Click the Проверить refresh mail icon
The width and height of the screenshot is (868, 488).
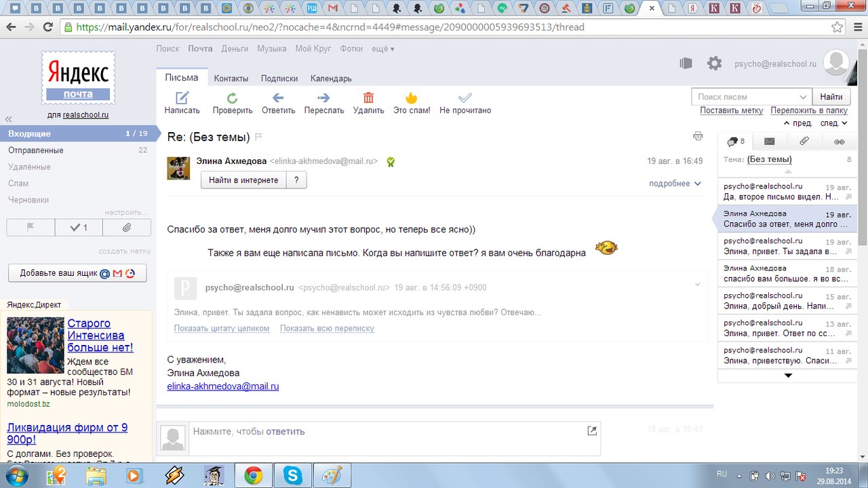232,98
